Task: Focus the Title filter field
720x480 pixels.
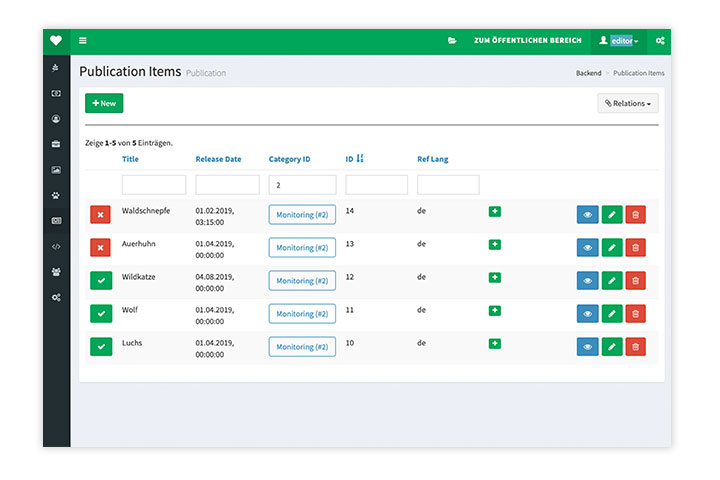Action: coord(154,185)
